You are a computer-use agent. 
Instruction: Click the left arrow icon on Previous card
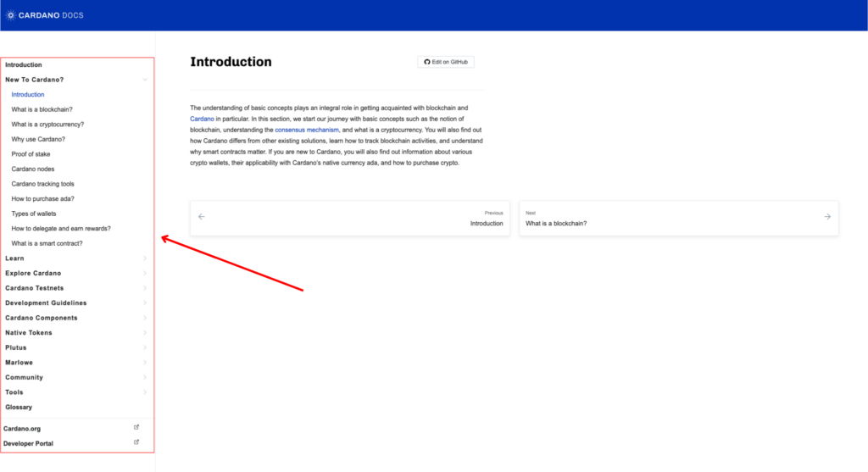202,217
